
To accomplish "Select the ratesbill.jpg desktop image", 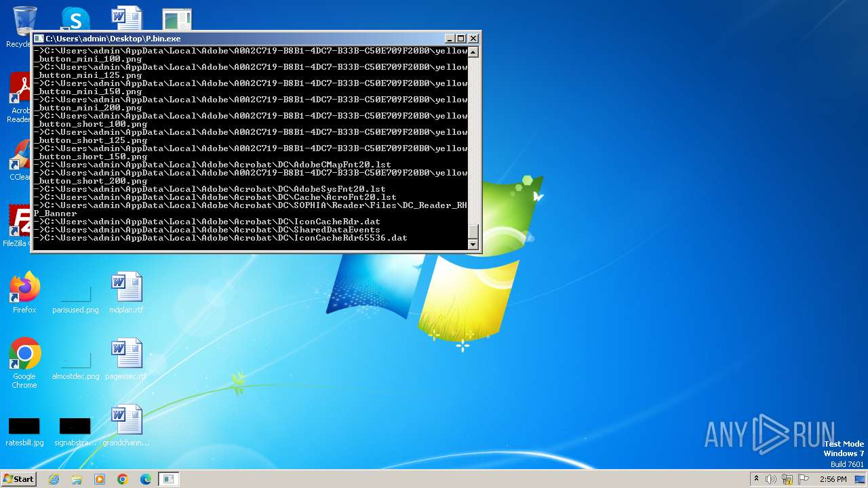I will tap(24, 431).
